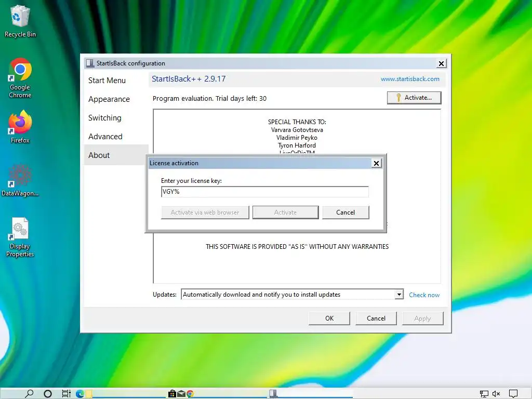Select the Display Properties desktop shortcut
Image resolution: width=532 pixels, height=399 pixels.
[20, 237]
